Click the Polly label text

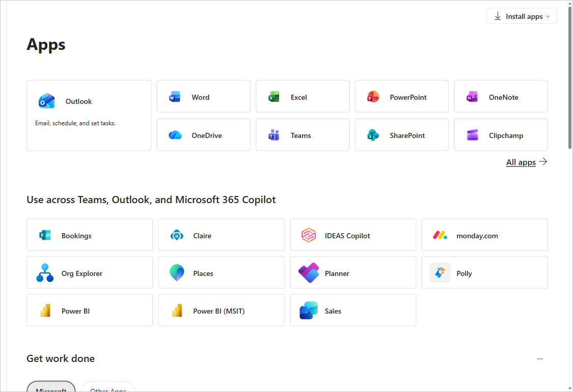click(464, 273)
